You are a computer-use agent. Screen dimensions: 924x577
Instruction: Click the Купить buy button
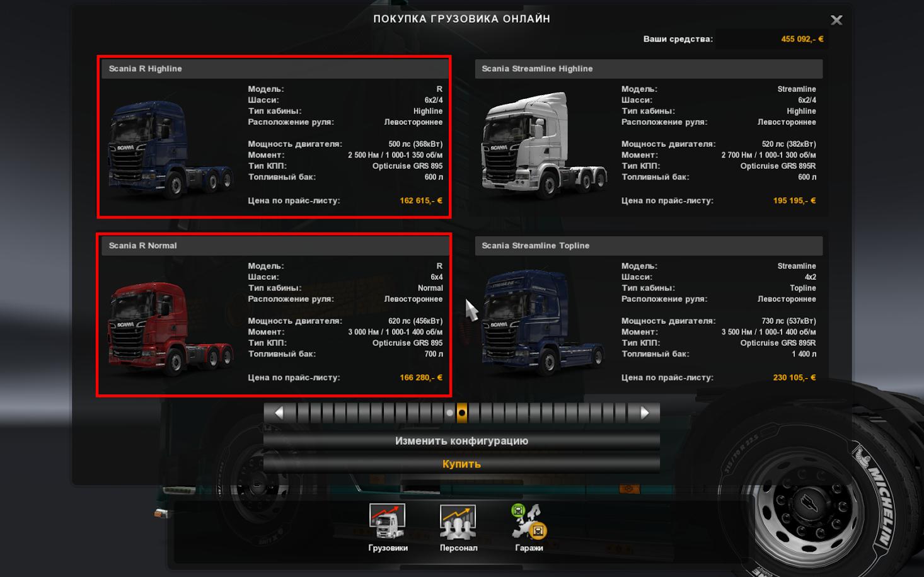point(461,464)
